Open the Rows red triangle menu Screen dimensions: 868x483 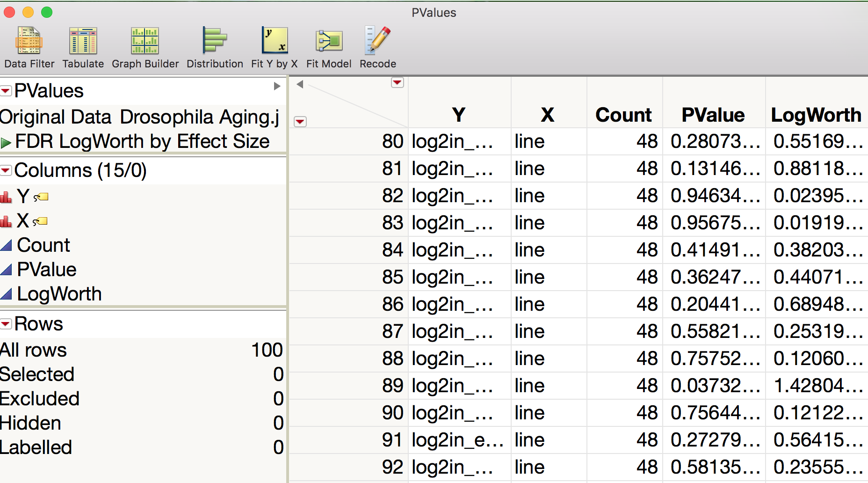coord(6,323)
